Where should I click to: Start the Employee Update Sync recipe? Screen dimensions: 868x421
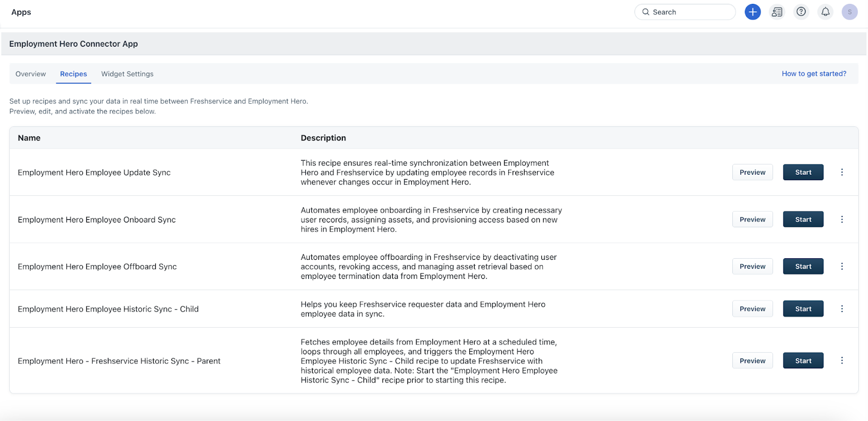803,173
